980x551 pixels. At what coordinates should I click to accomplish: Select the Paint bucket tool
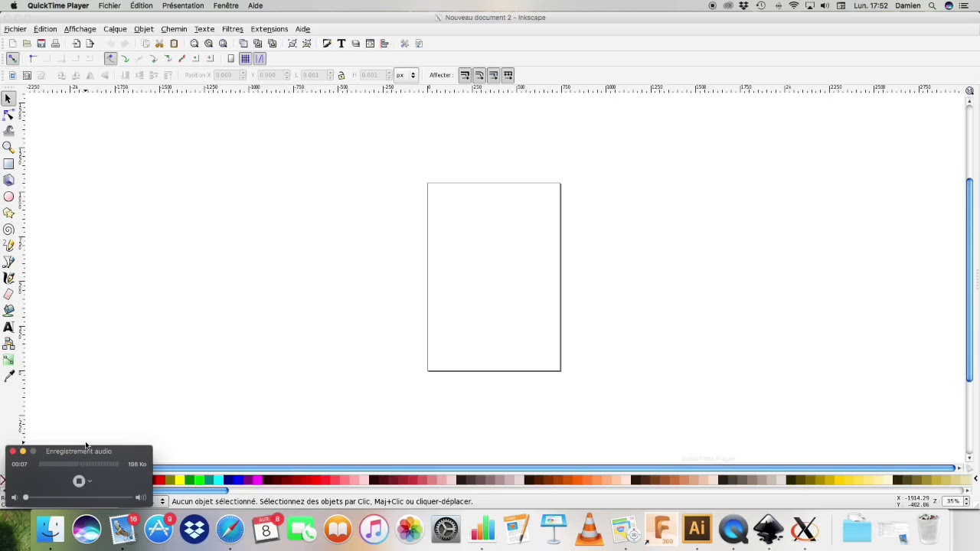point(8,311)
